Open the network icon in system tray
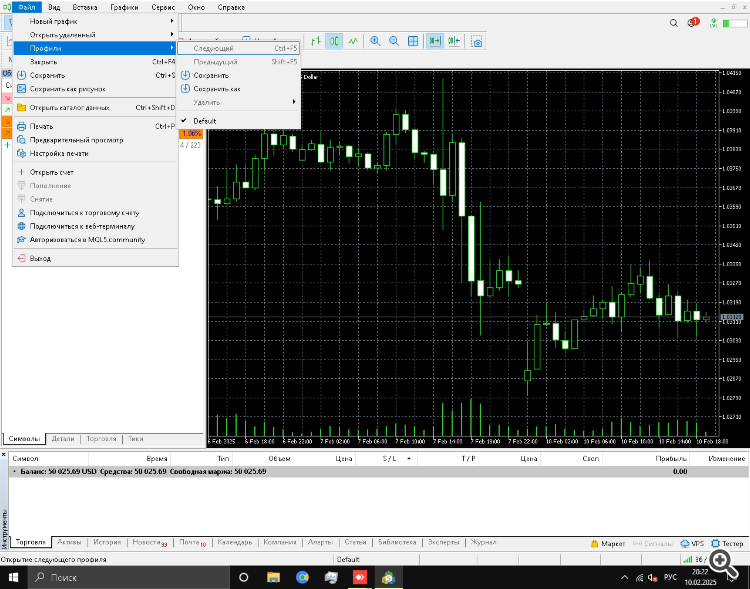 tap(639, 578)
